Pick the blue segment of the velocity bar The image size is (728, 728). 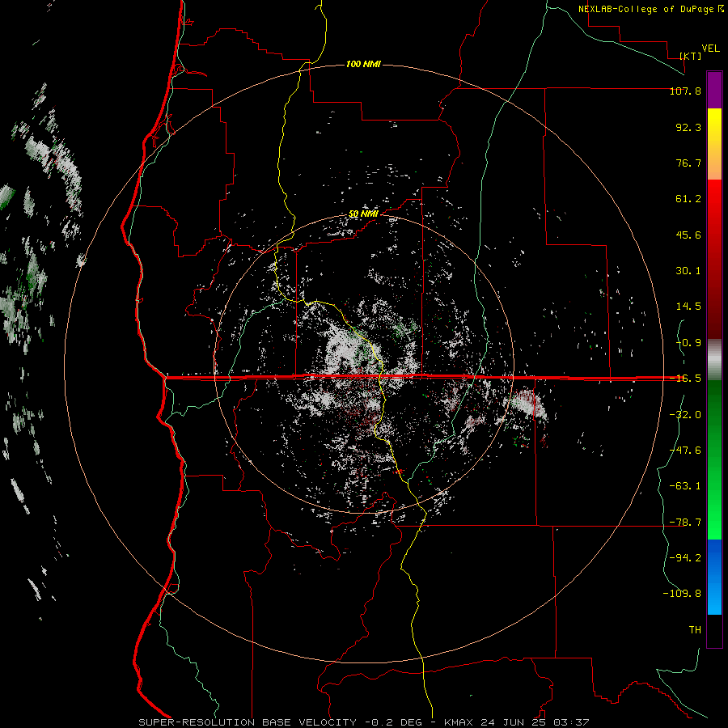pyautogui.click(x=714, y=577)
